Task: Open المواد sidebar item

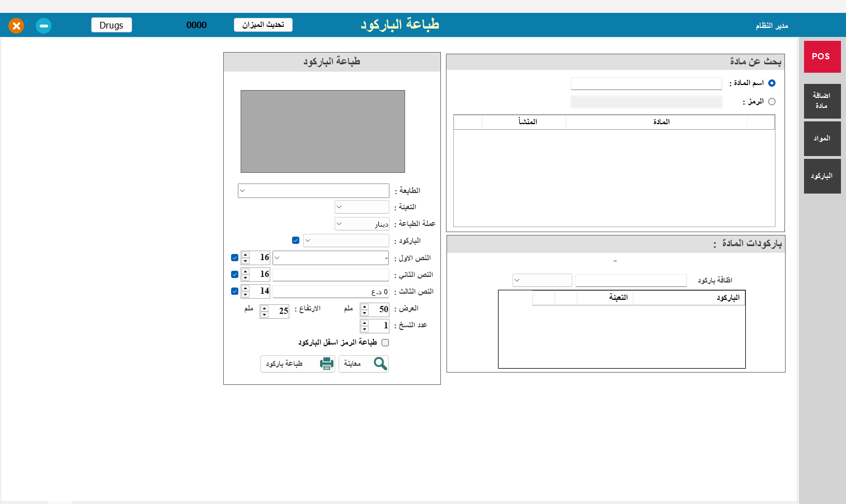Action: point(822,139)
